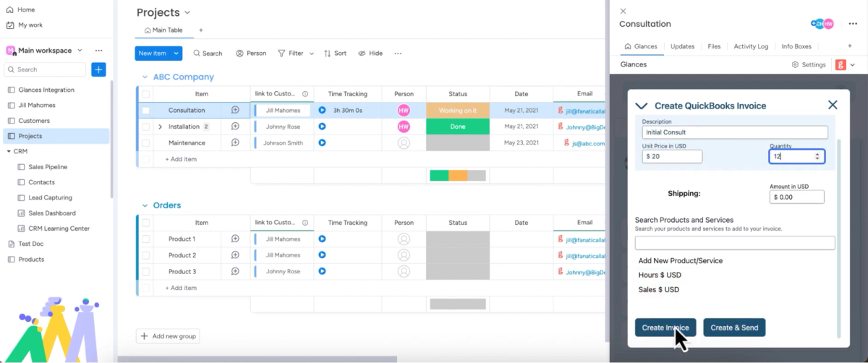Collapse the Orders group

coord(145,205)
